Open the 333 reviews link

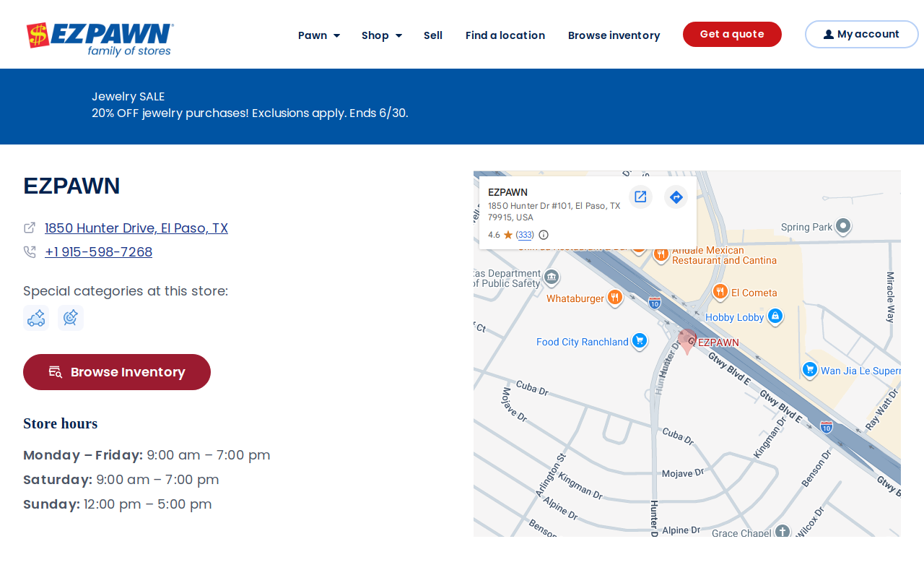click(525, 235)
